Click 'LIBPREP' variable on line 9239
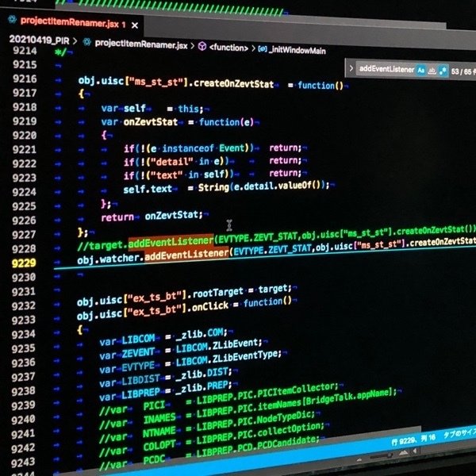 [x=140, y=393]
